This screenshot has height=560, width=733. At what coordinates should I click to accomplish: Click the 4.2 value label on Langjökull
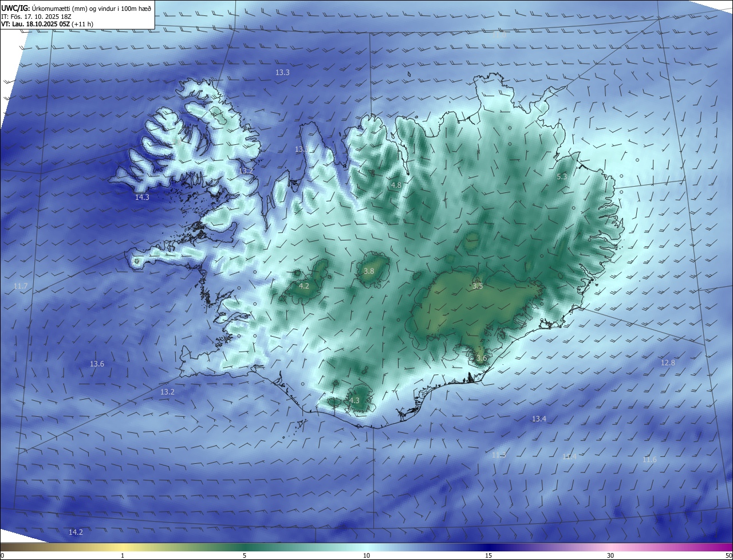point(304,286)
